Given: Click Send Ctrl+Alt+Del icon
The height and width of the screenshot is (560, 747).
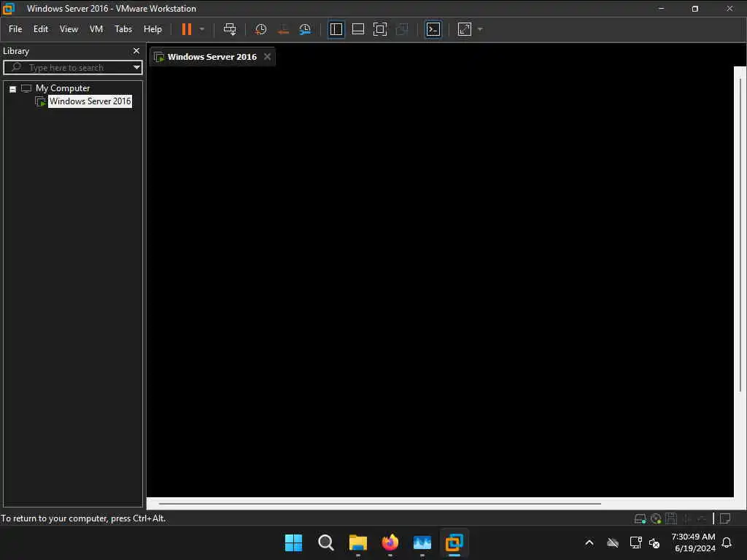Looking at the screenshot, I should pyautogui.click(x=230, y=29).
